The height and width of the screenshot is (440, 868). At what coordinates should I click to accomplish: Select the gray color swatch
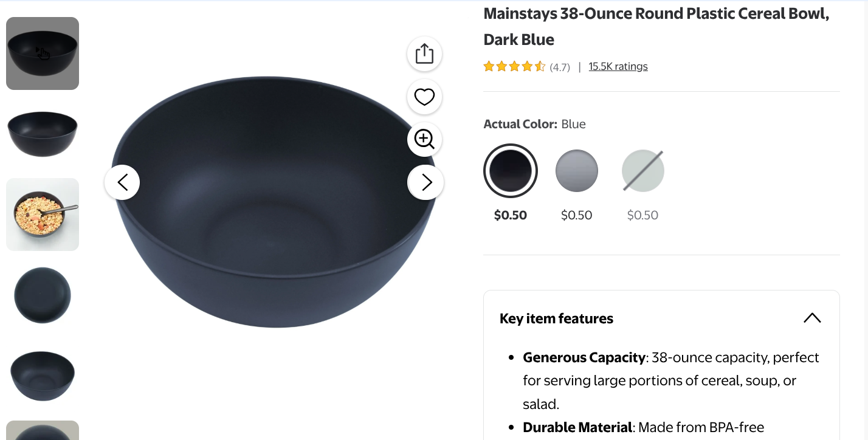tap(577, 171)
